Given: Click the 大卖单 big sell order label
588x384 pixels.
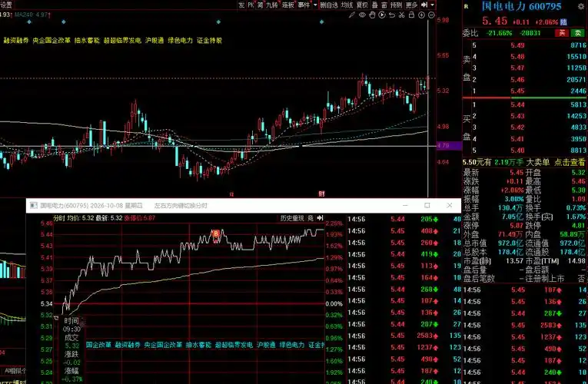Looking at the screenshot, I should click(538, 163).
